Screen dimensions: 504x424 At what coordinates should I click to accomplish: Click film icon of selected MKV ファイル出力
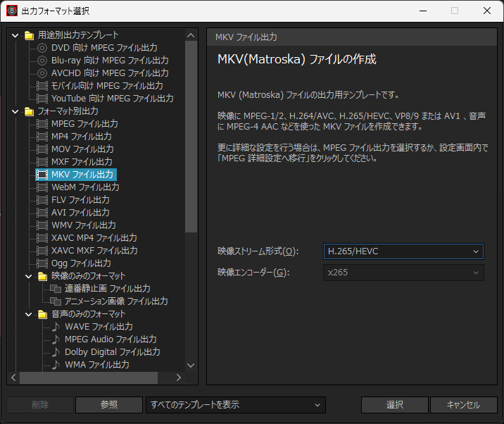tap(42, 175)
